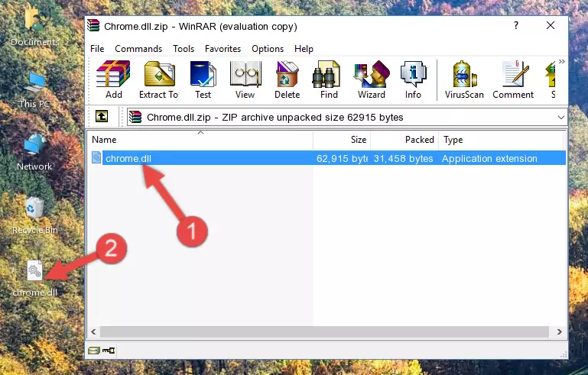Run the Test archive tool
The height and width of the screenshot is (375, 588).
(x=203, y=79)
